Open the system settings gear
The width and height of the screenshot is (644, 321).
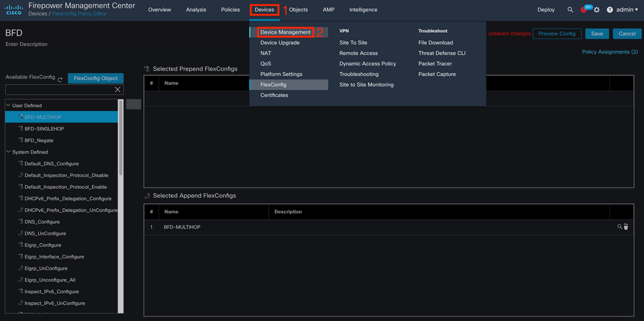[597, 10]
